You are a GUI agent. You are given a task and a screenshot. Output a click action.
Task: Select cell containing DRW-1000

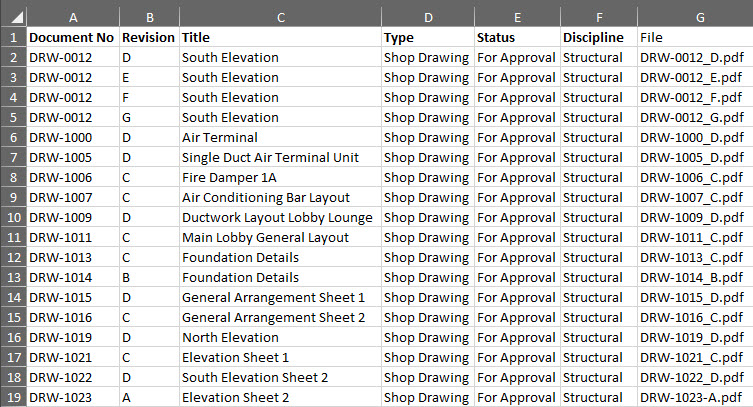click(x=73, y=137)
